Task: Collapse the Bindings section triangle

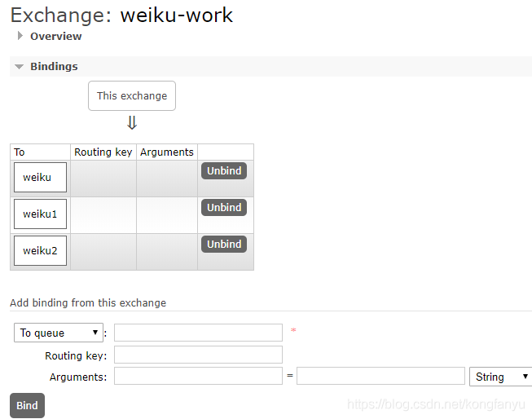Action: click(20, 67)
